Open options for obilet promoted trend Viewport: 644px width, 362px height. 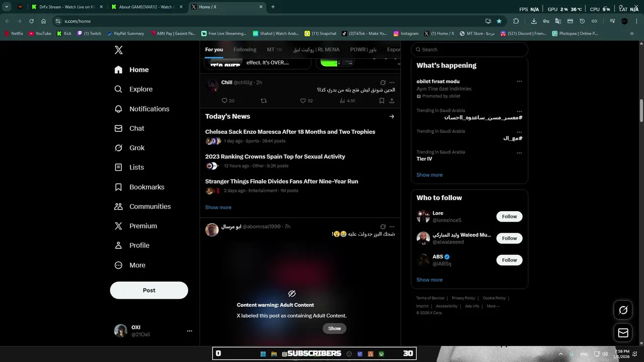(x=519, y=81)
